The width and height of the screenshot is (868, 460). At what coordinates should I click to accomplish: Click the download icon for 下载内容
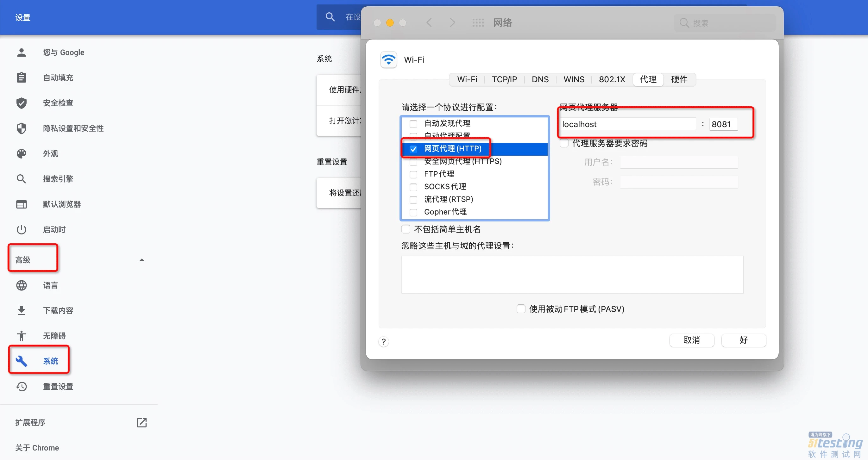(x=21, y=310)
